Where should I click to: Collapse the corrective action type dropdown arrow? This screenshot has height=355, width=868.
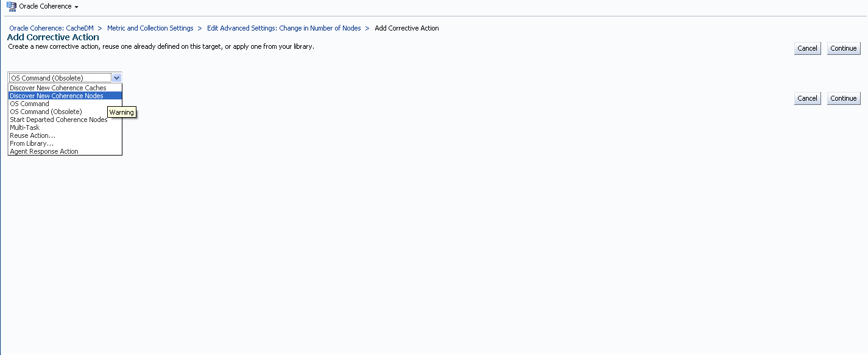(x=117, y=77)
